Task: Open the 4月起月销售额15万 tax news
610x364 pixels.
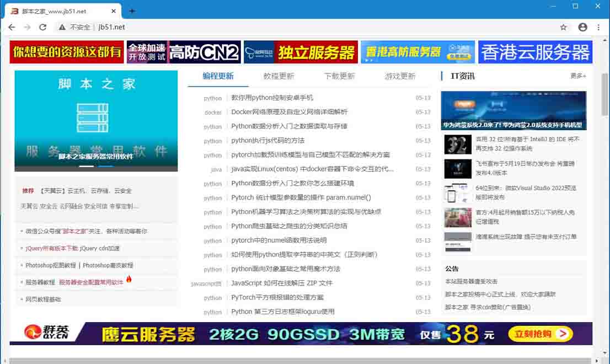Action: click(x=525, y=217)
